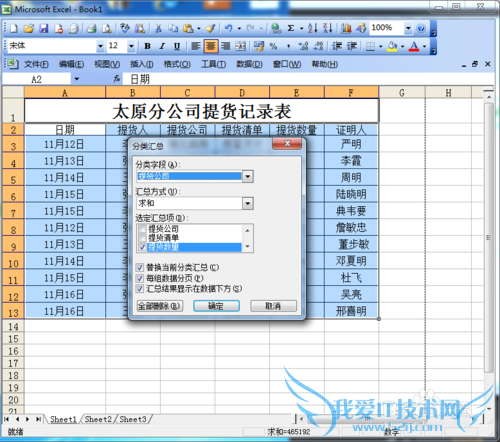500x442 pixels.
Task: Open the zoom percentage dropdown
Action: point(408,28)
